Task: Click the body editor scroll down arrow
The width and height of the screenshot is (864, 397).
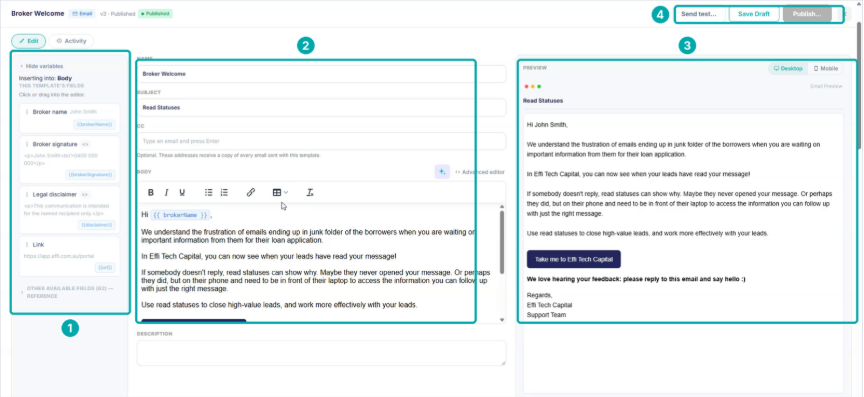Action: [x=501, y=319]
